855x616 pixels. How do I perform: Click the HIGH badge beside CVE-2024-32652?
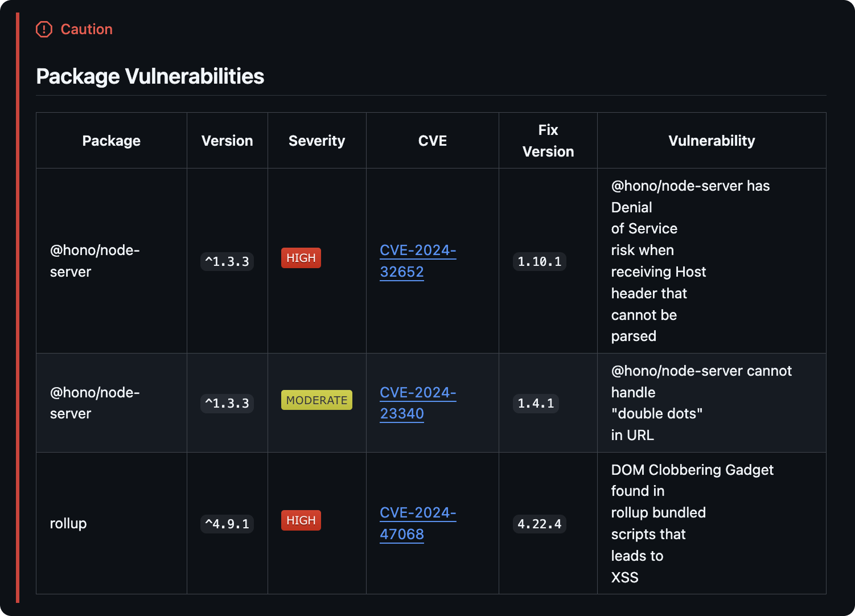tap(301, 258)
